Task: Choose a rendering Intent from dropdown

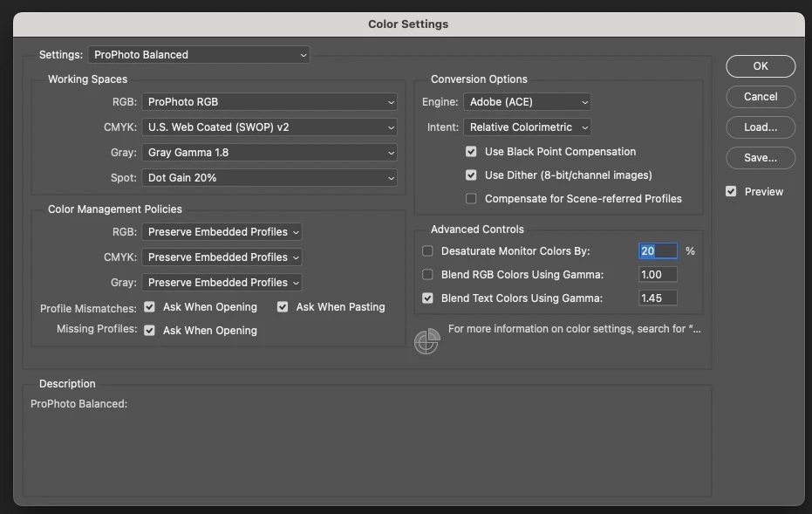Action: coord(527,127)
